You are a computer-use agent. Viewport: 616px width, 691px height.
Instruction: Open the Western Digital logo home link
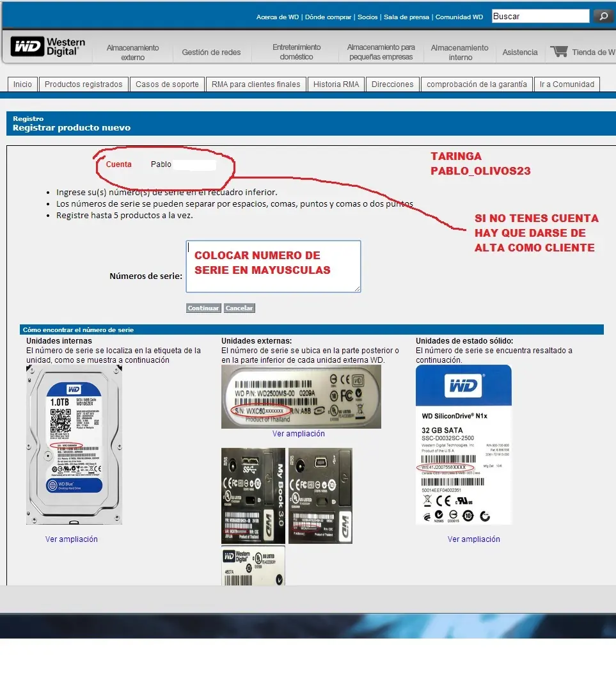48,47
